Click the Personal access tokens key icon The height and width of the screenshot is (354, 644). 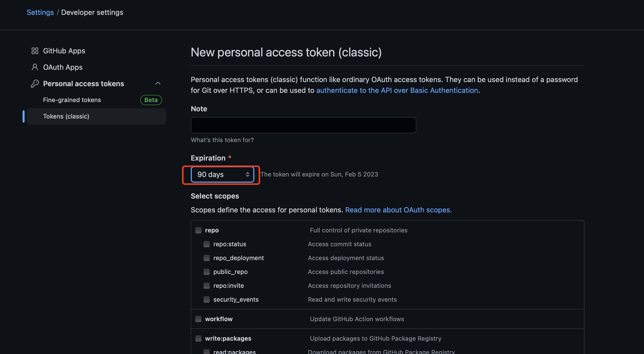coord(35,84)
